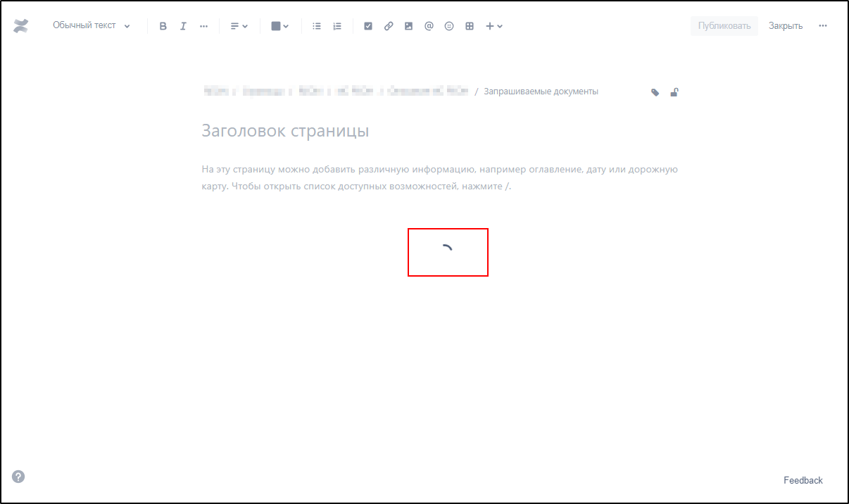Click the labels tag icon
The height and width of the screenshot is (504, 849).
(x=655, y=92)
